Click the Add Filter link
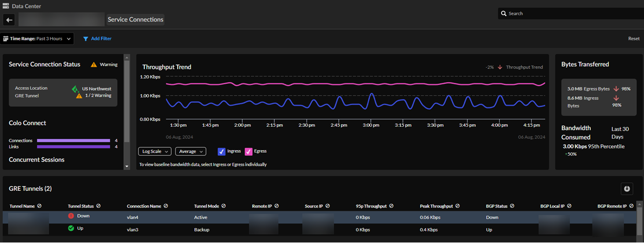644x243 pixels. coord(101,39)
